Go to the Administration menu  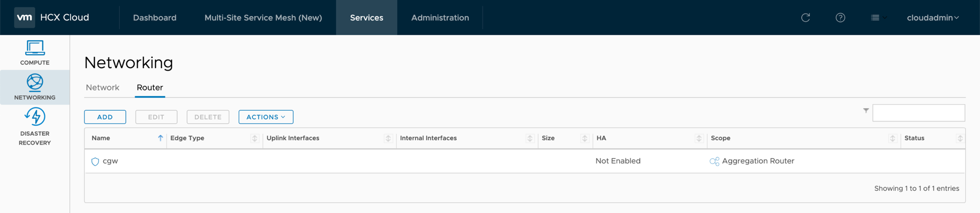point(440,18)
